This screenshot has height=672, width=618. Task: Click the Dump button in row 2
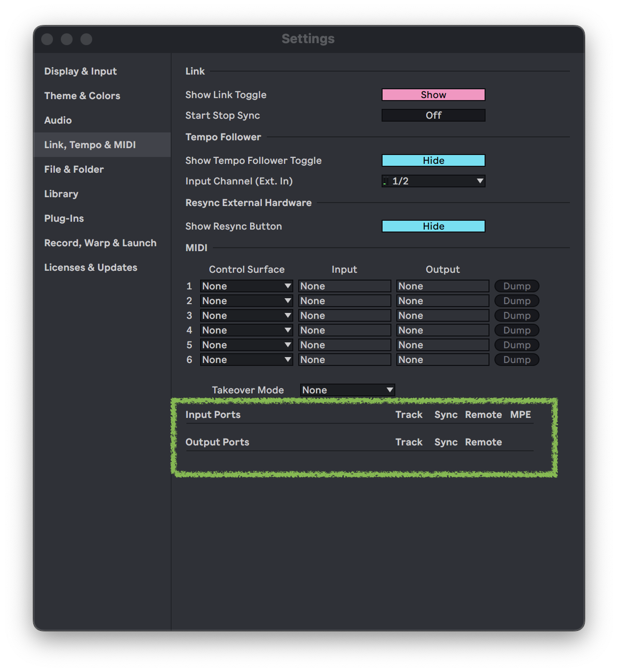517,301
